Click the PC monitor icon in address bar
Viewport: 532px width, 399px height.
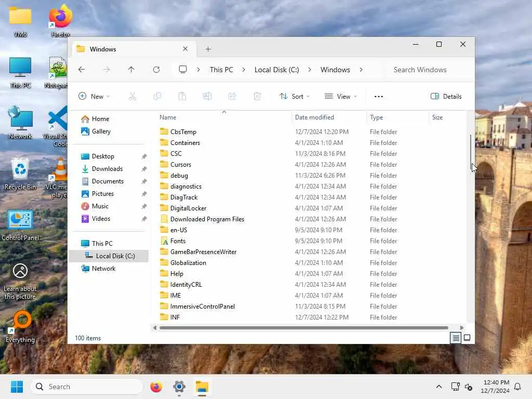pyautogui.click(x=183, y=70)
